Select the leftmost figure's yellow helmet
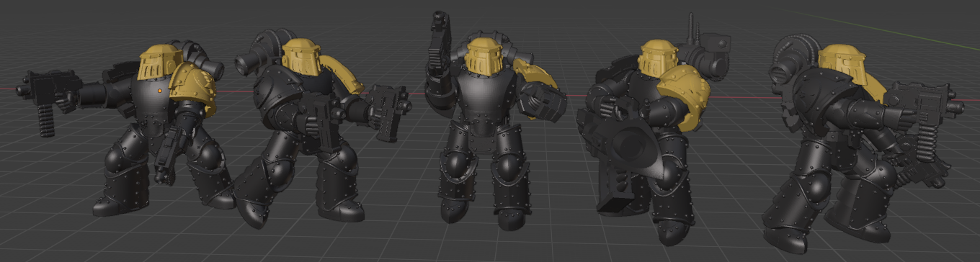This screenshot has width=980, height=262. pyautogui.click(x=159, y=64)
